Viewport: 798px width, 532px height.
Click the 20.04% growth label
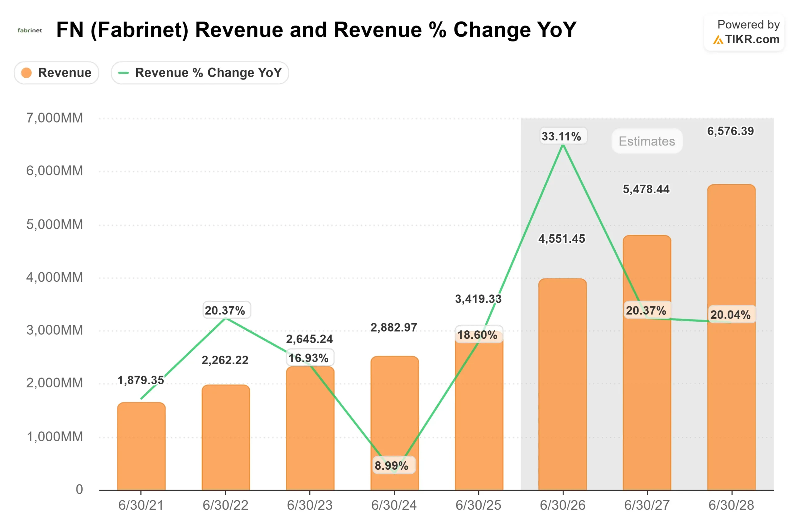(x=732, y=314)
